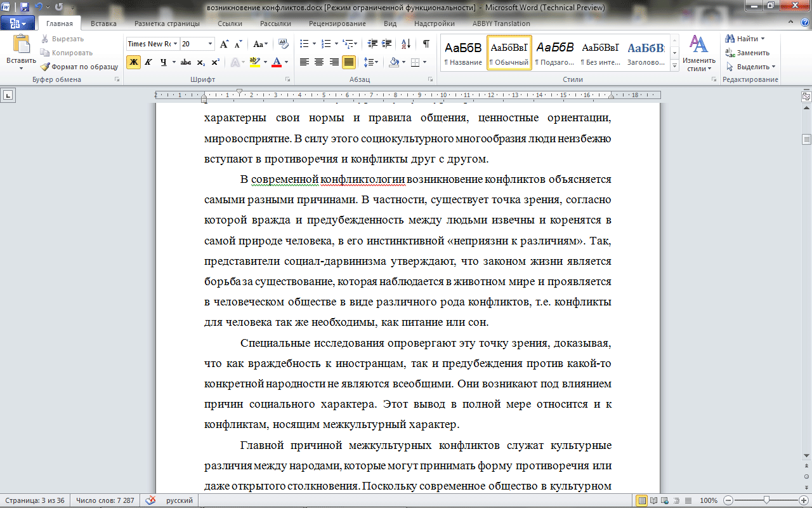Open the font size dropdown showing 20
The image size is (812, 508).
[211, 44]
